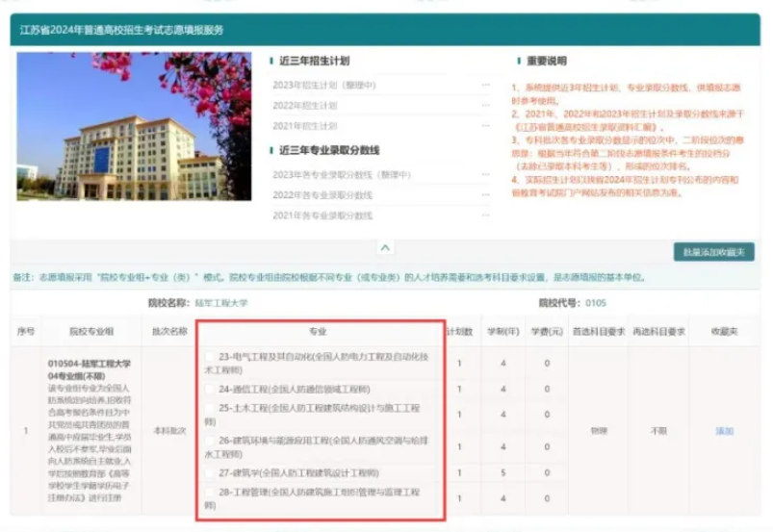Click ellipsis icon beside 2021年招生计划

pos(485,126)
